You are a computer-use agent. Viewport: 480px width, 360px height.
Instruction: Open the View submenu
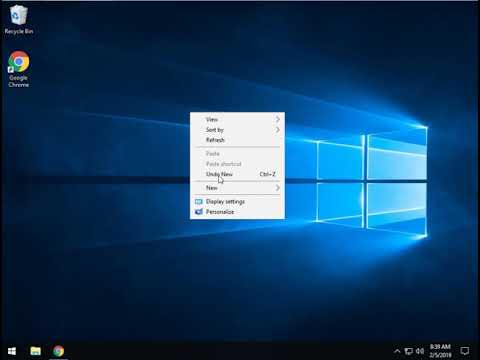coord(237,119)
